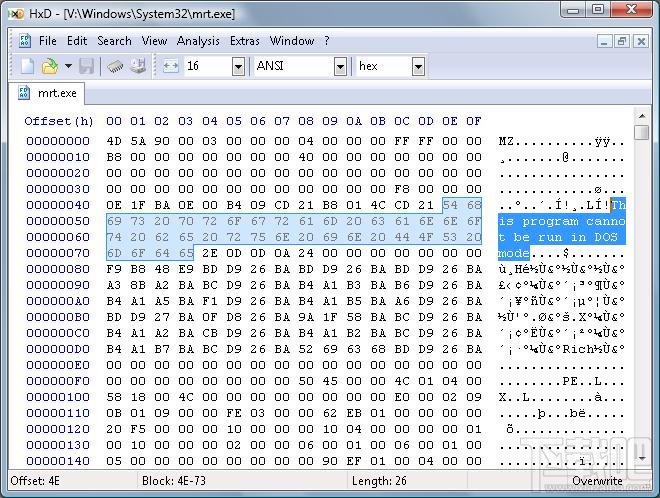The height and width of the screenshot is (498, 660).
Task: Close the inner mrt.exe document window
Action: 641,41
